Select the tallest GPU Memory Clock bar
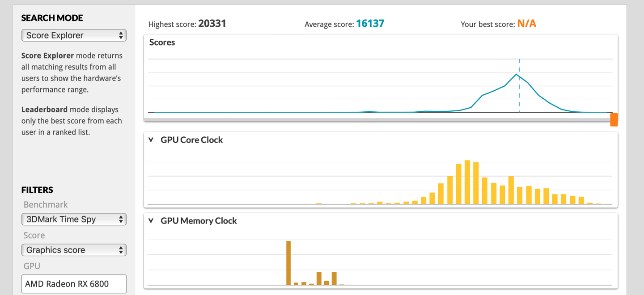 click(x=288, y=262)
